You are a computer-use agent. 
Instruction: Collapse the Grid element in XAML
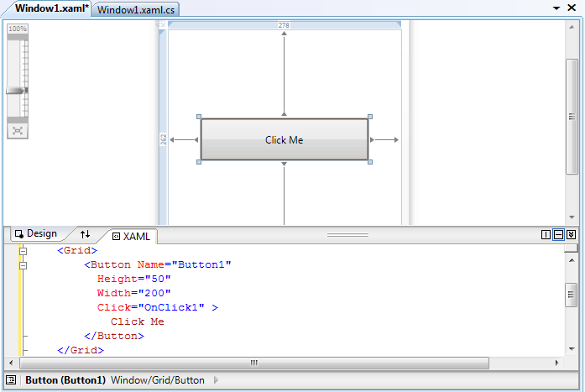click(23, 251)
